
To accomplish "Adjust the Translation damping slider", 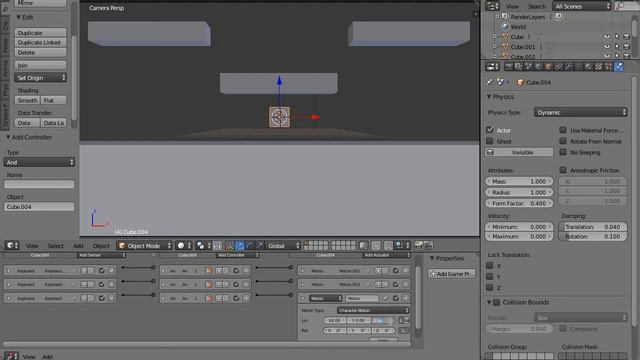I will 593,227.
